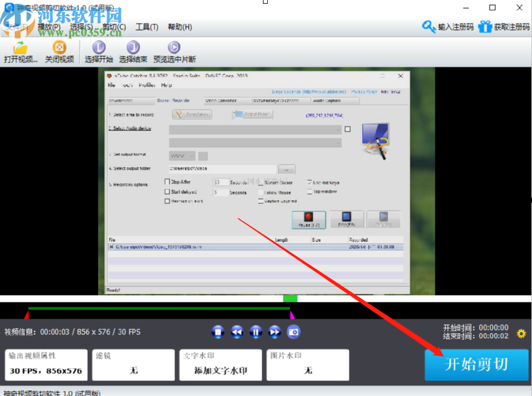
Task: Open the 工具(T) menu
Action: pyautogui.click(x=147, y=27)
